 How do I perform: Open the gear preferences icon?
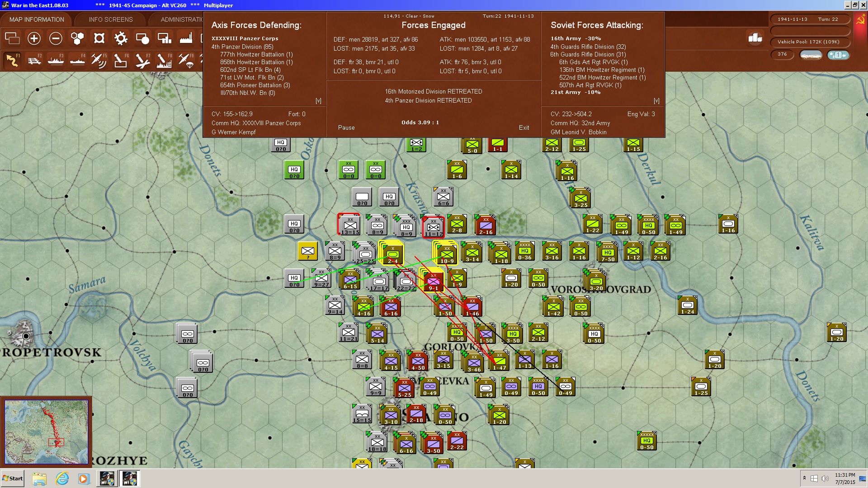121,38
